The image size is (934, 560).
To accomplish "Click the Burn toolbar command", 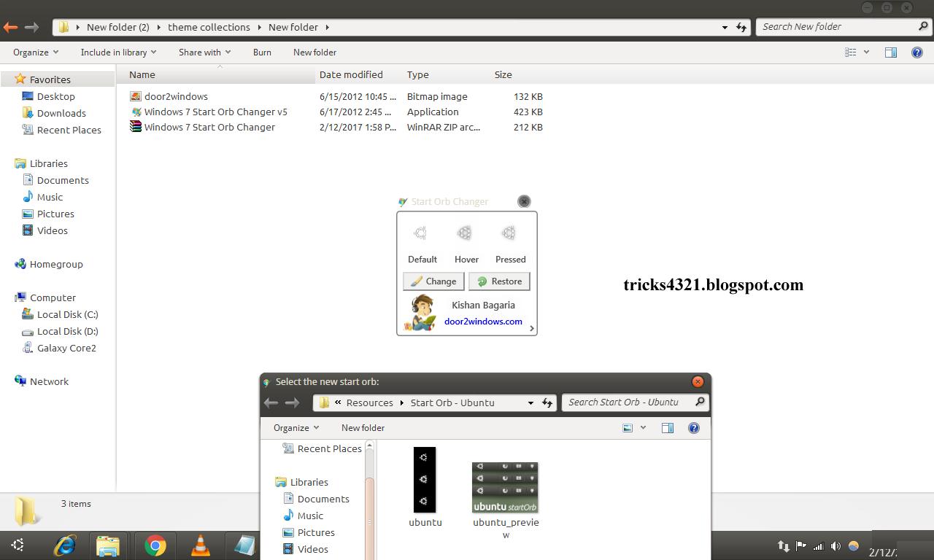I will pyautogui.click(x=262, y=52).
